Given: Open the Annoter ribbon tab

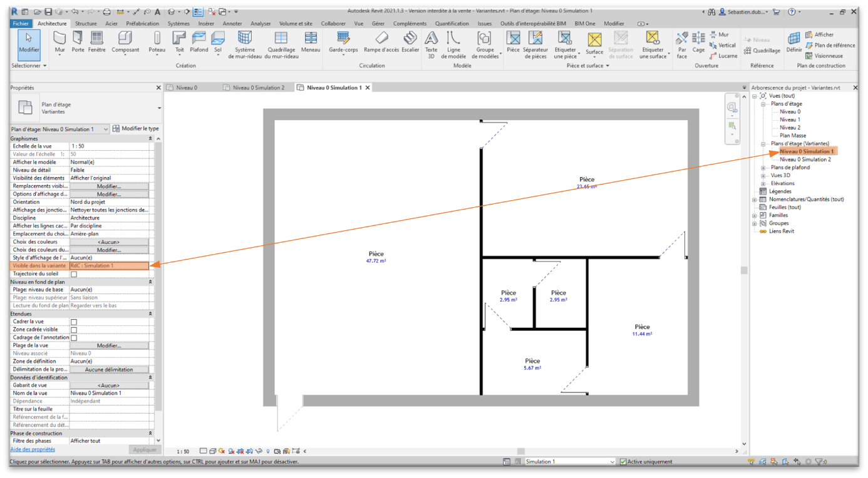Looking at the screenshot, I should [x=232, y=24].
